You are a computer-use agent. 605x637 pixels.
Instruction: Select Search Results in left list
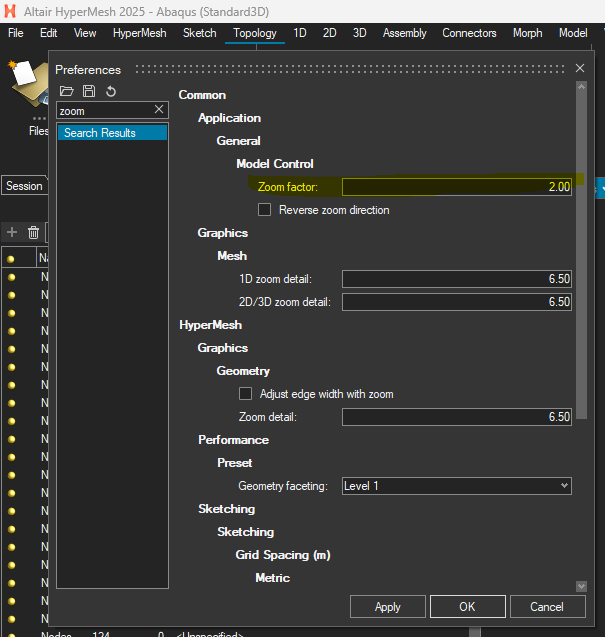(x=112, y=133)
